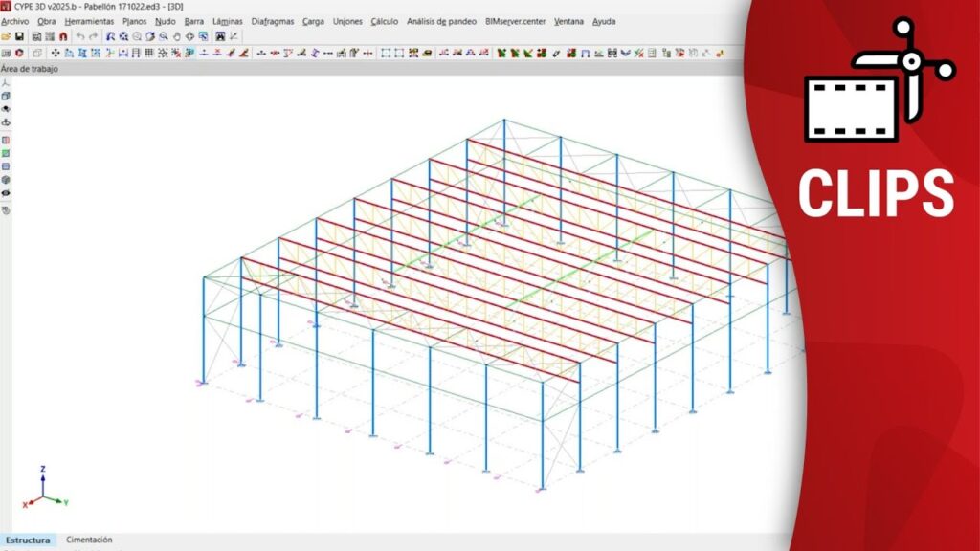Toggle the eye visibility icon in left sidebar
The width and height of the screenshot is (980, 551).
[x=6, y=193]
